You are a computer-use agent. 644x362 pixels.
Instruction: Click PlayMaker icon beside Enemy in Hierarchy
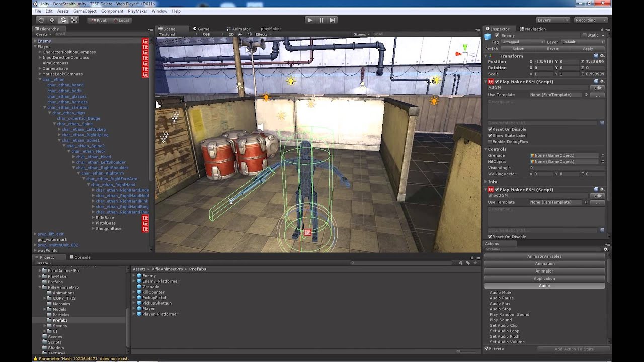145,41
